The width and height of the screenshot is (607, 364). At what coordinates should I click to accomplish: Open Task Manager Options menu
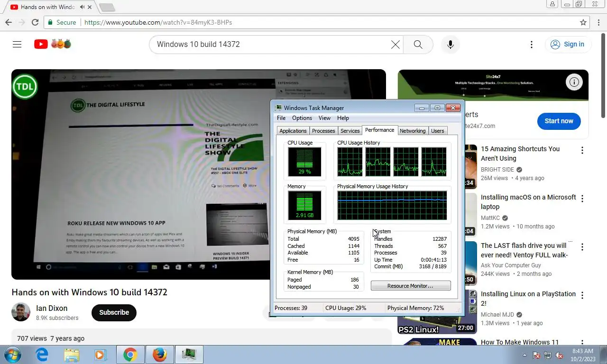tap(302, 118)
